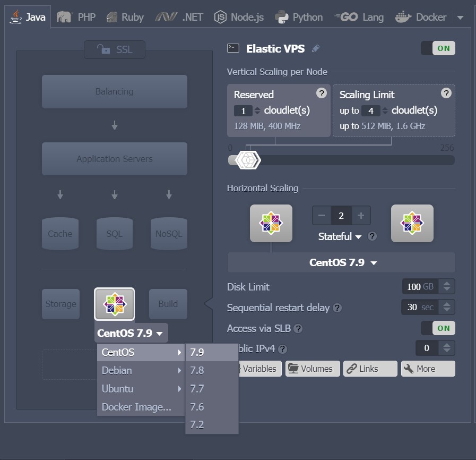The width and height of the screenshot is (476, 460).
Task: Click the Elastic VPS terminal icon
Action: coord(233,48)
